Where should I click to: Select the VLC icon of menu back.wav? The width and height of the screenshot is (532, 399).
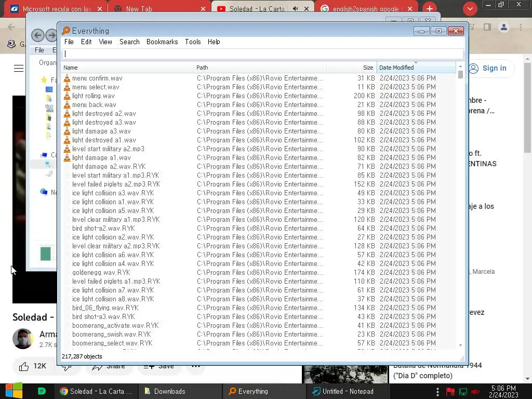pyautogui.click(x=67, y=104)
